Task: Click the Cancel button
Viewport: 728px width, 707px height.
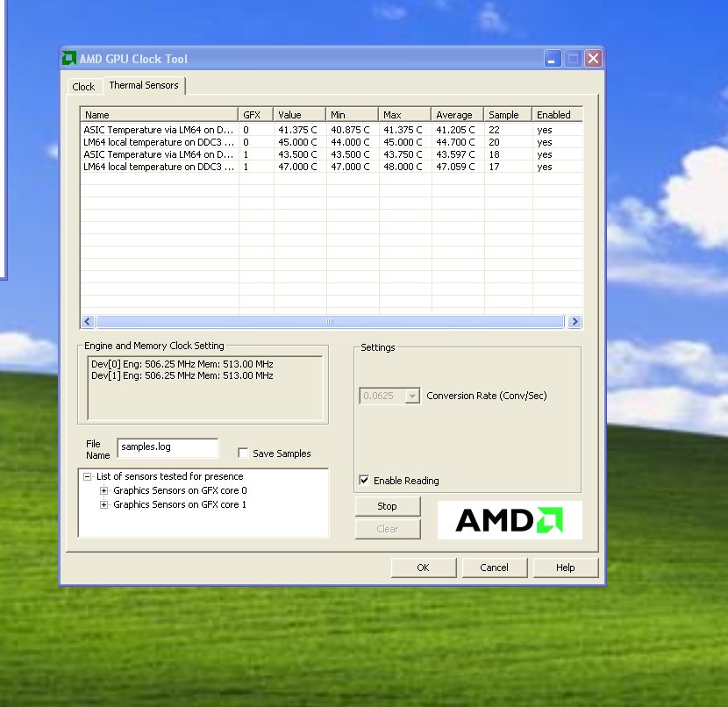Action: tap(494, 568)
